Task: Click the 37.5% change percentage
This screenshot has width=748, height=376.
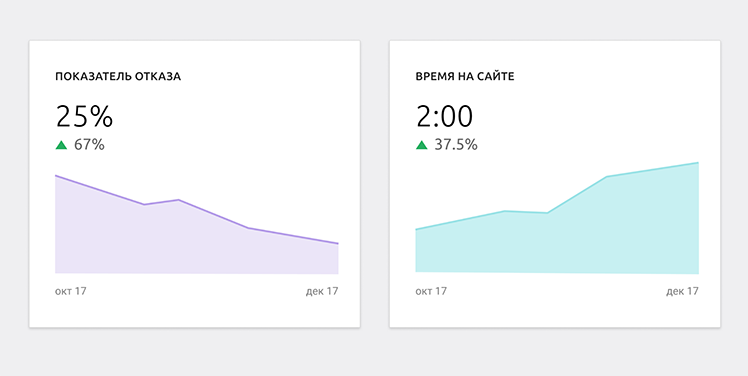Action: coord(456,145)
